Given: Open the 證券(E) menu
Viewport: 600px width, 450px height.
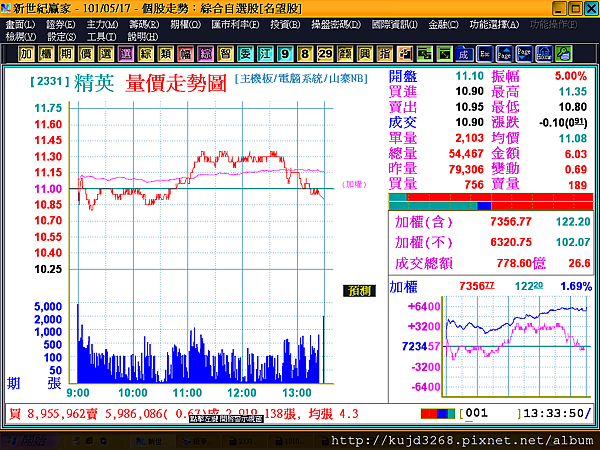Looking at the screenshot, I should point(60,25).
